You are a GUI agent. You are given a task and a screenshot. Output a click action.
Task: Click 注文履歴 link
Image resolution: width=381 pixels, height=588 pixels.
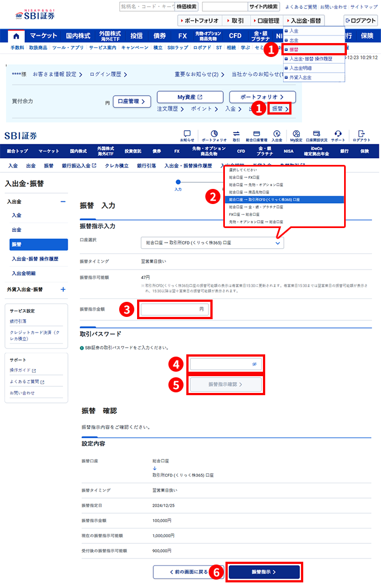[x=170, y=109]
